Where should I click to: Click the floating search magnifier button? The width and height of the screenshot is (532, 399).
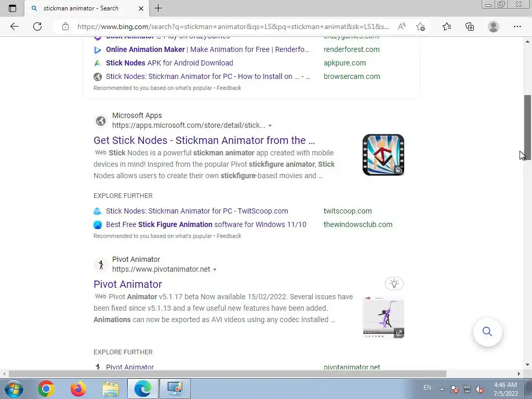pos(487,331)
